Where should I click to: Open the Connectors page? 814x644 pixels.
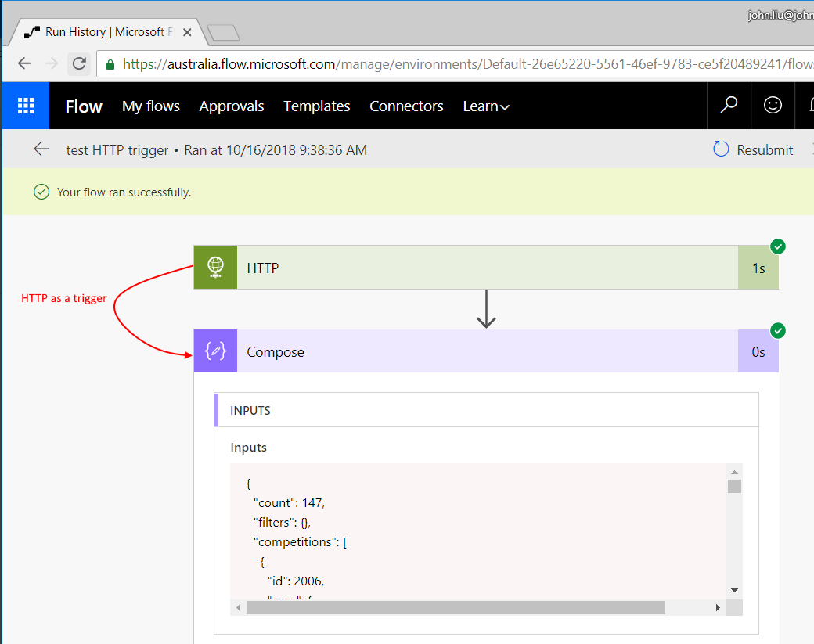click(x=406, y=106)
